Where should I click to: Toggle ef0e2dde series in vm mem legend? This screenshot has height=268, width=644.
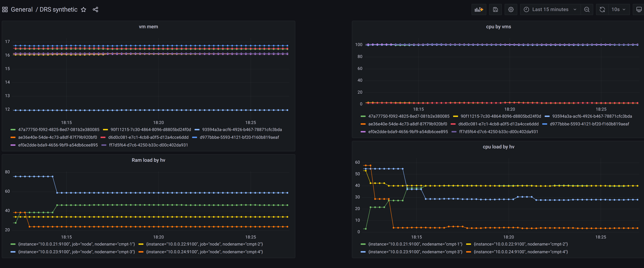(x=58, y=145)
